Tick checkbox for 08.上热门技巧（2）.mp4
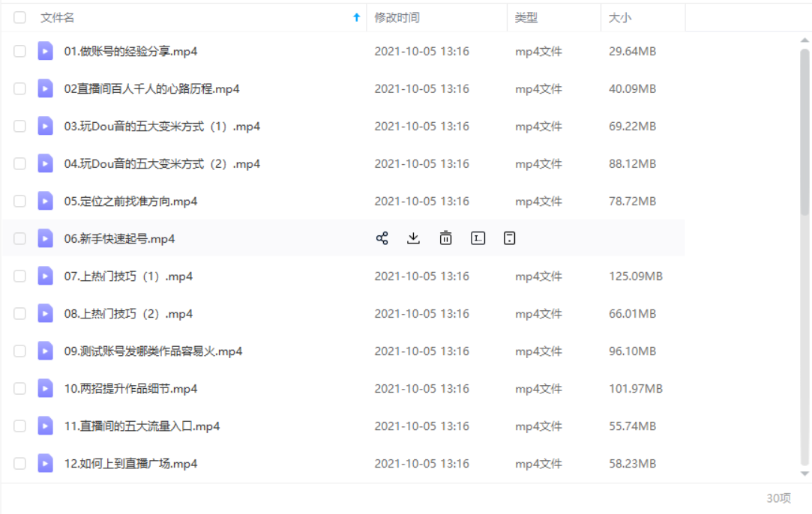 [x=19, y=314]
